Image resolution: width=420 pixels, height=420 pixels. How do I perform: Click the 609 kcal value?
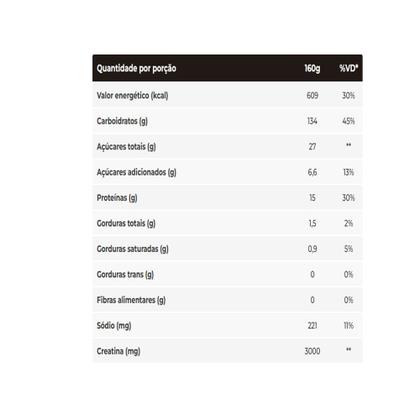pos(312,96)
